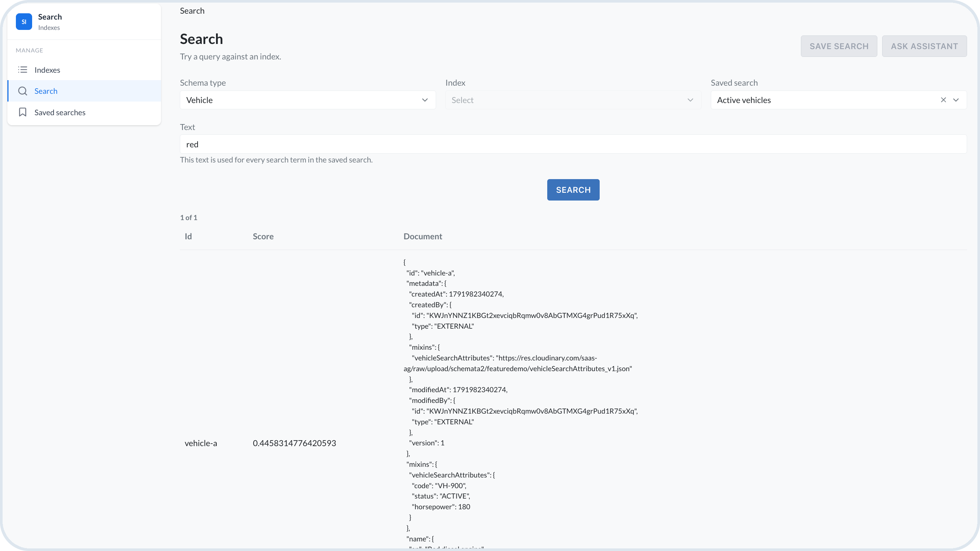Click the "createdAt": 1791982340274 line

[x=456, y=294]
